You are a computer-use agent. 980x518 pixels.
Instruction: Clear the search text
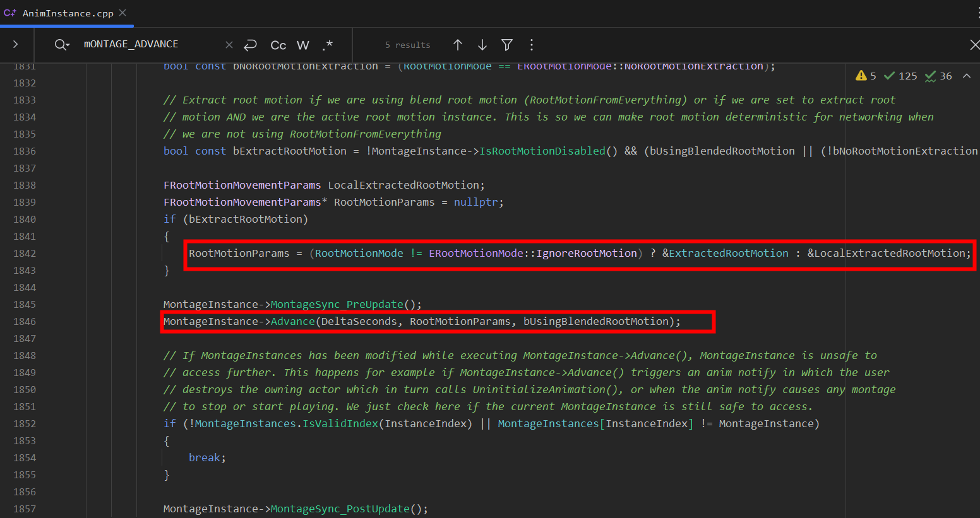[229, 45]
